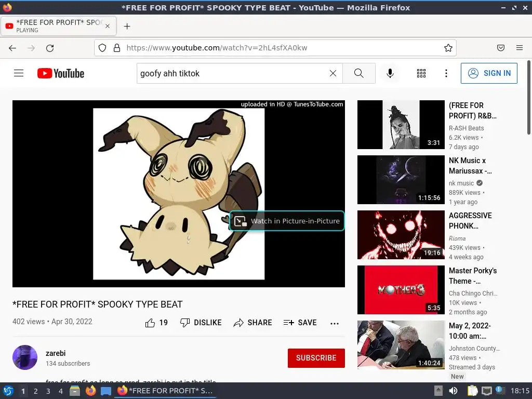Open the file manager taskbar icon
Viewport: 532px width, 399px height.
75,391
